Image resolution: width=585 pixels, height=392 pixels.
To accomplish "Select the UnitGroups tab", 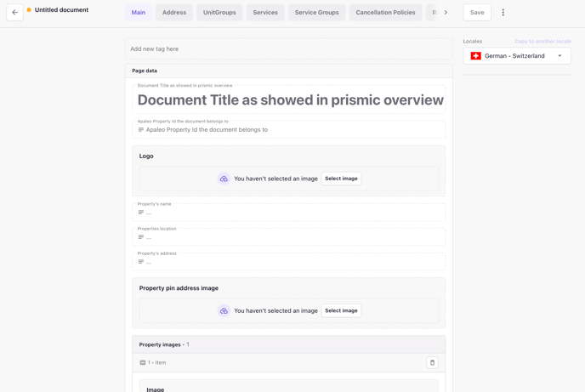I will pyautogui.click(x=219, y=12).
